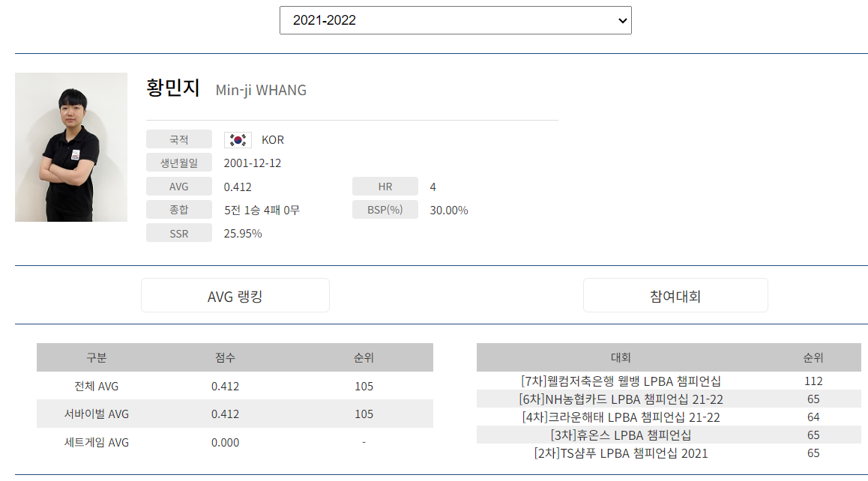This screenshot has height=481, width=868.
Task: Expand the season selector combo box
Action: point(455,20)
